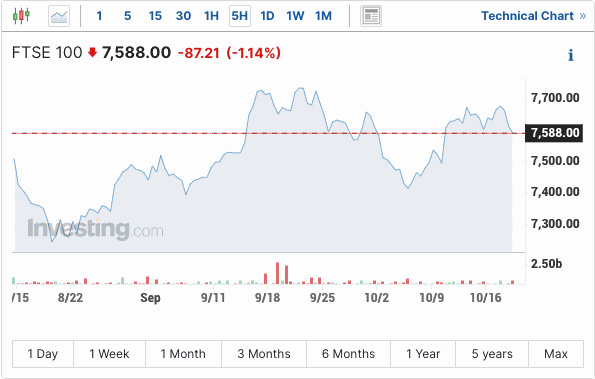This screenshot has height=379, width=595.
Task: Select the 1 Year range button
Action: pyautogui.click(x=423, y=354)
